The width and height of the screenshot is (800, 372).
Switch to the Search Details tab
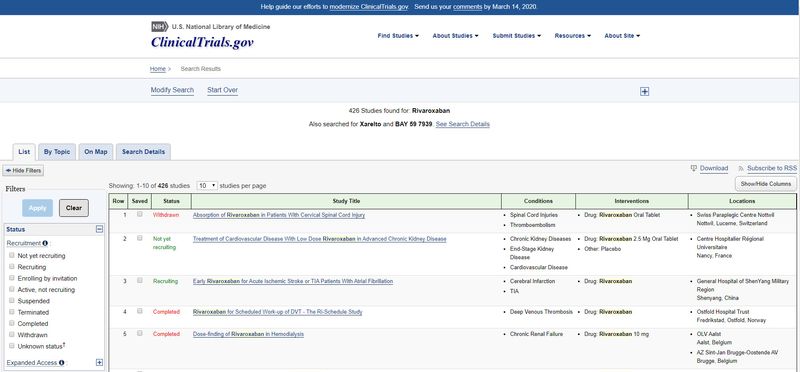click(143, 152)
